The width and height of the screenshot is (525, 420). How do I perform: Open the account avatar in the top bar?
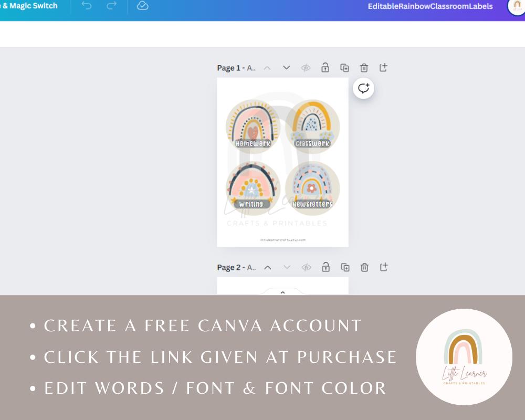[x=516, y=8]
